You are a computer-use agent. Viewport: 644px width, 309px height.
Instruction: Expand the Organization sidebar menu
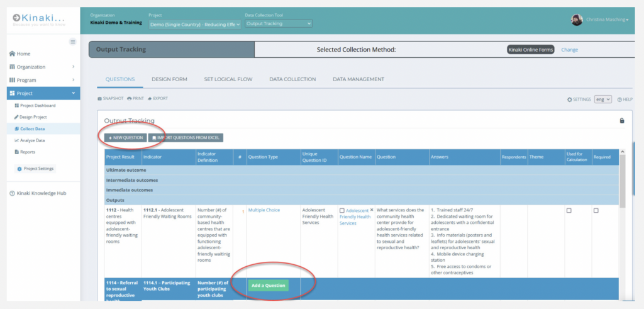43,67
